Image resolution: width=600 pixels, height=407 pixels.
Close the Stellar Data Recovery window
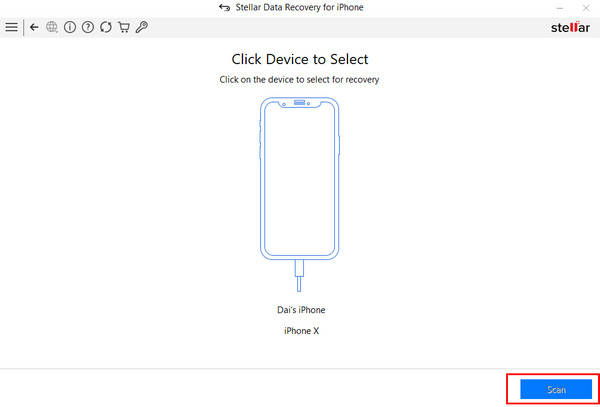[586, 8]
